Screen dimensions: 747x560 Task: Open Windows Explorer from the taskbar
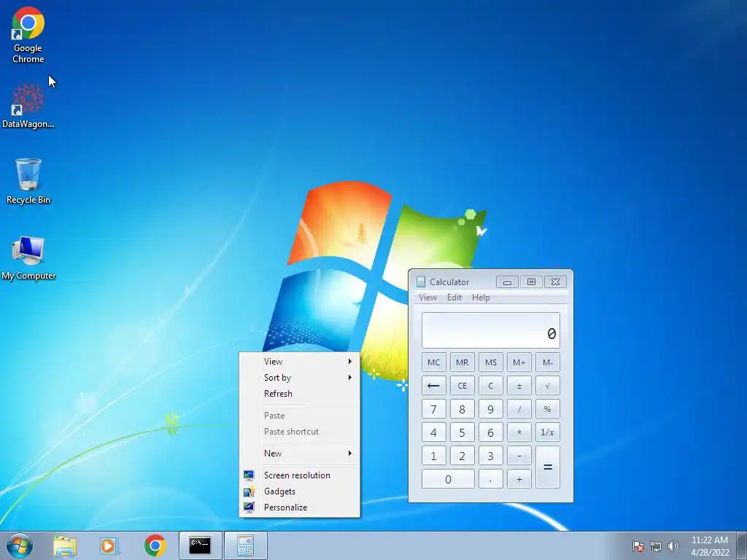(x=65, y=545)
